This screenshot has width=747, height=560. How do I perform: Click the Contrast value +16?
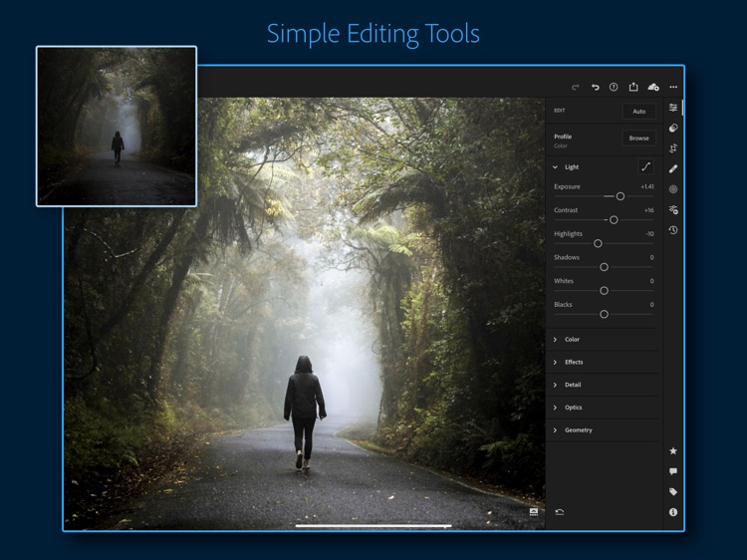point(648,210)
